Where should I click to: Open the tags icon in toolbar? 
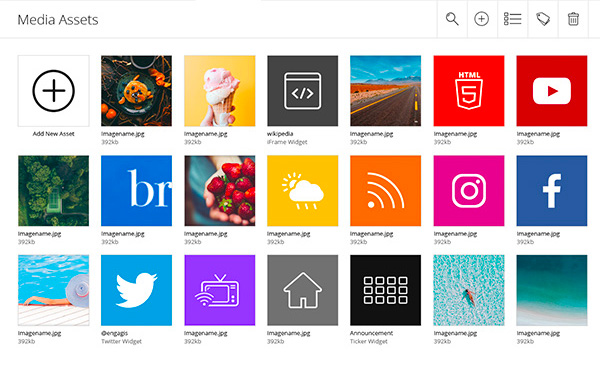click(543, 19)
